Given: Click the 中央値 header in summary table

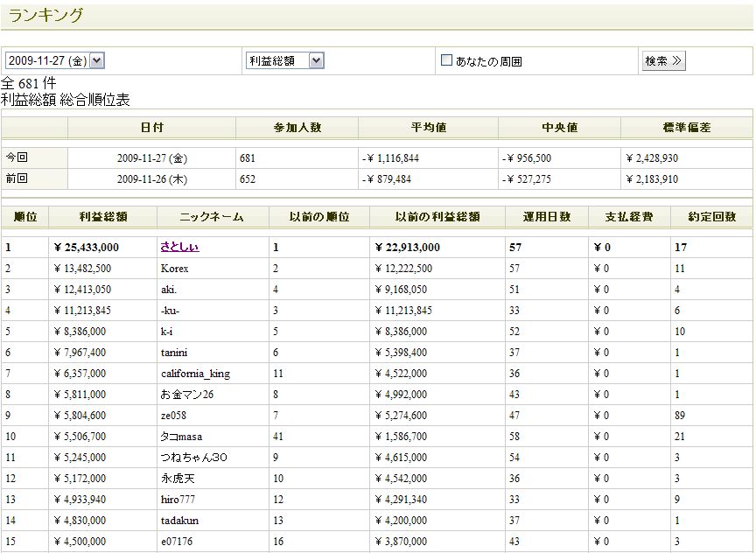Looking at the screenshot, I should pos(559,128).
